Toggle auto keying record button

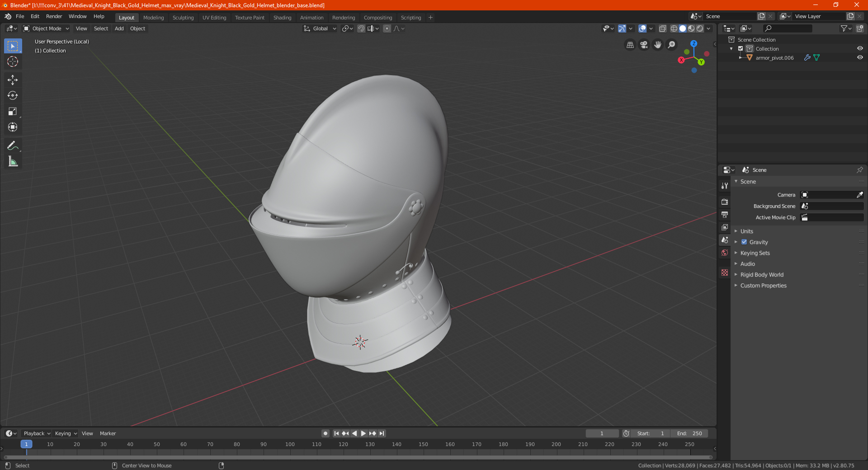[x=325, y=433]
